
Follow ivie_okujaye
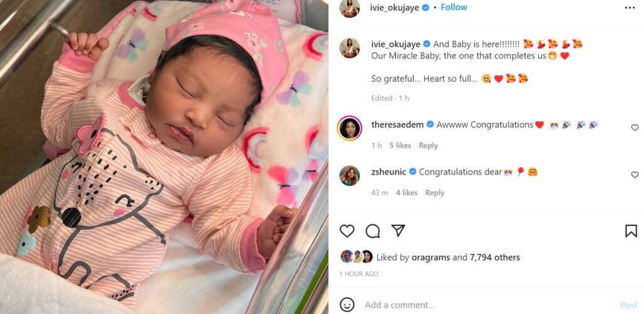point(454,8)
